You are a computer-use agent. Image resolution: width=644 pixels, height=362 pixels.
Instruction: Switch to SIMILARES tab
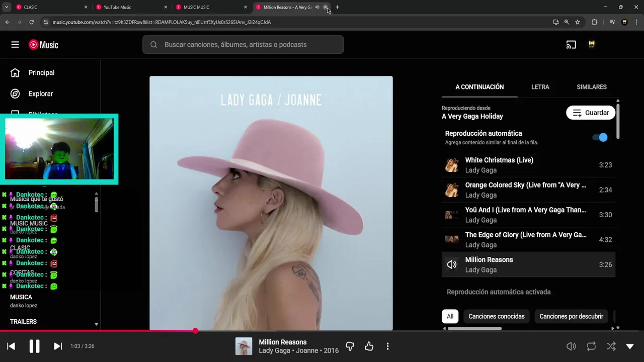point(592,87)
